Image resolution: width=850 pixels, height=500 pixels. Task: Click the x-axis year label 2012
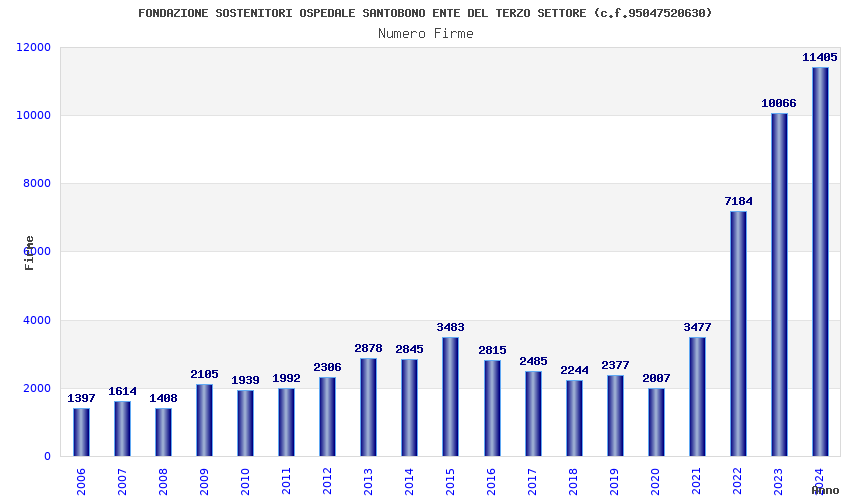point(327,482)
